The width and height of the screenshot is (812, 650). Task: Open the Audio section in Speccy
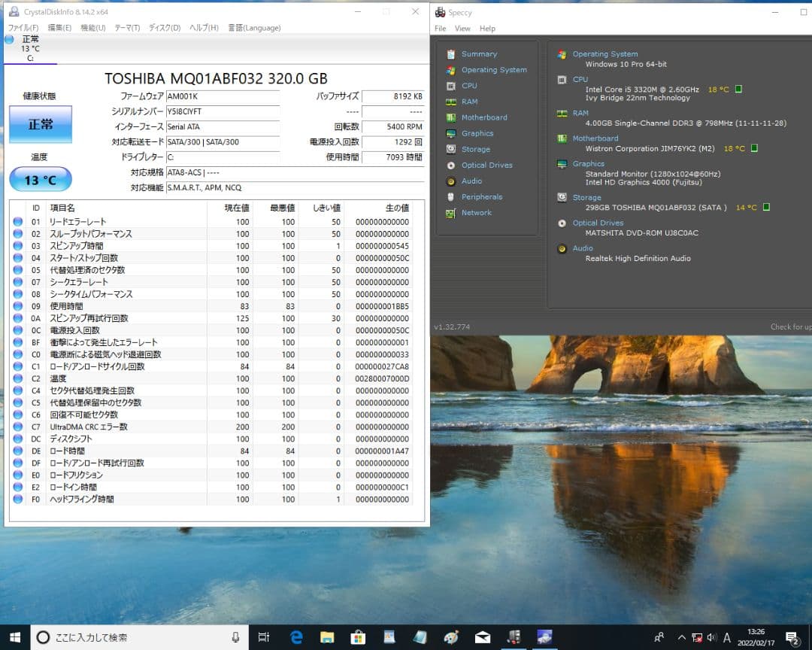coord(474,181)
